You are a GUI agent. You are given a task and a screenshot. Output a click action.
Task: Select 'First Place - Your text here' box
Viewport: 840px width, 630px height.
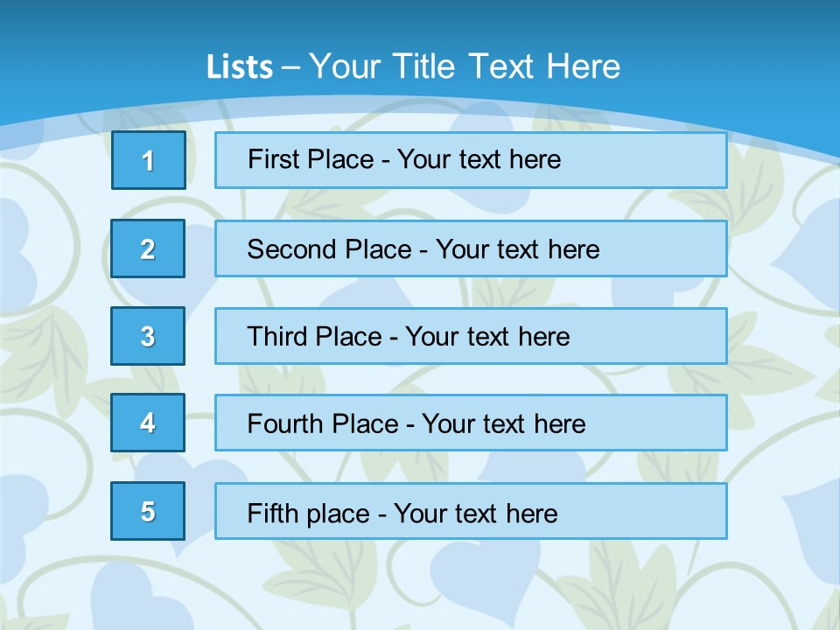[471, 160]
